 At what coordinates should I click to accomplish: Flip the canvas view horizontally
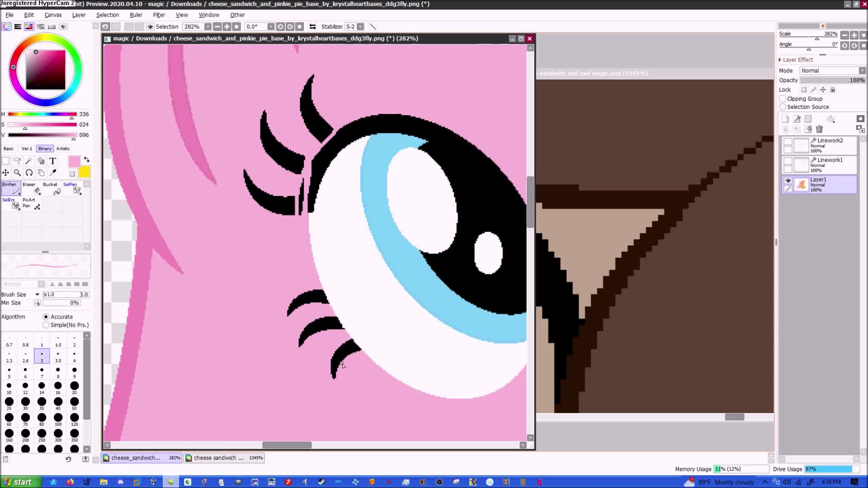(x=312, y=27)
